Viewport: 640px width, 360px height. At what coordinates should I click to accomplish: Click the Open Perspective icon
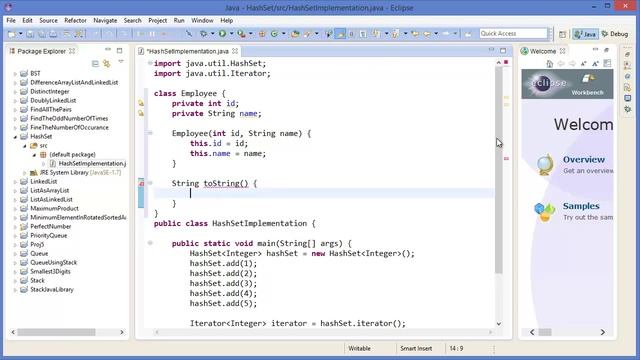pos(562,34)
